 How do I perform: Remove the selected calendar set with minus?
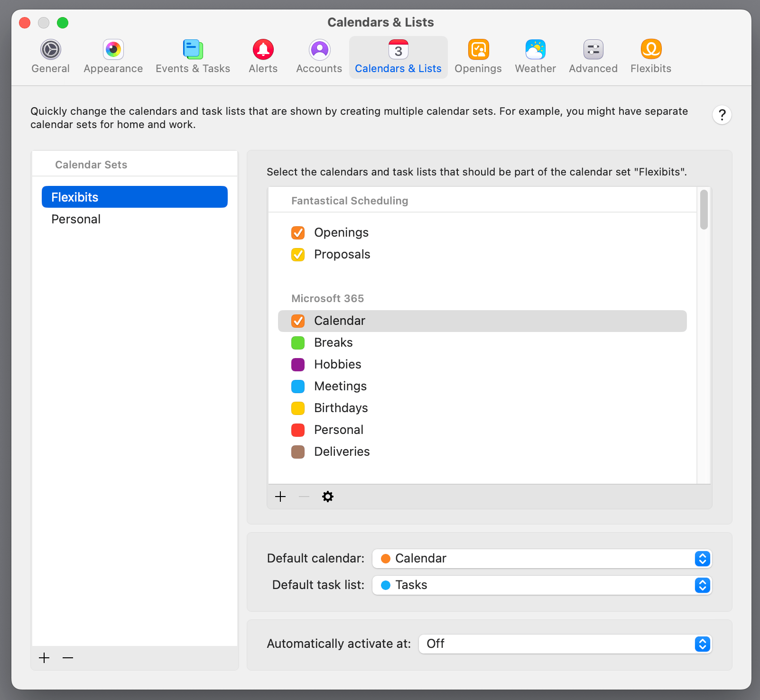68,658
